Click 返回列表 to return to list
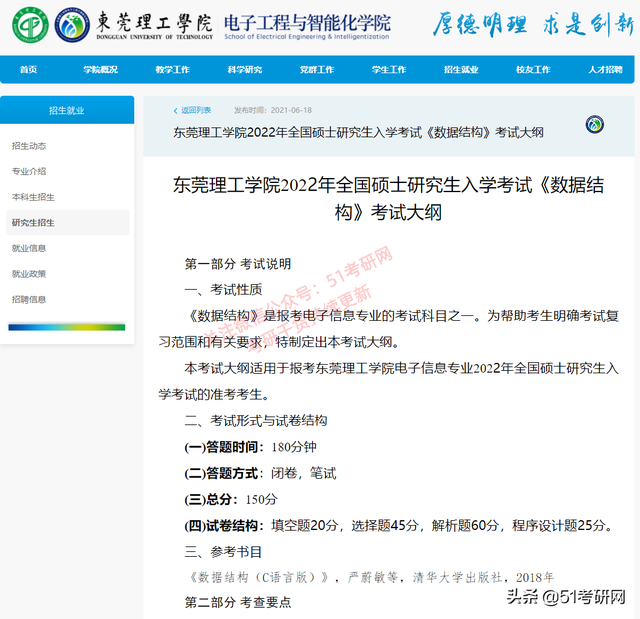The width and height of the screenshot is (640, 619). [x=196, y=110]
